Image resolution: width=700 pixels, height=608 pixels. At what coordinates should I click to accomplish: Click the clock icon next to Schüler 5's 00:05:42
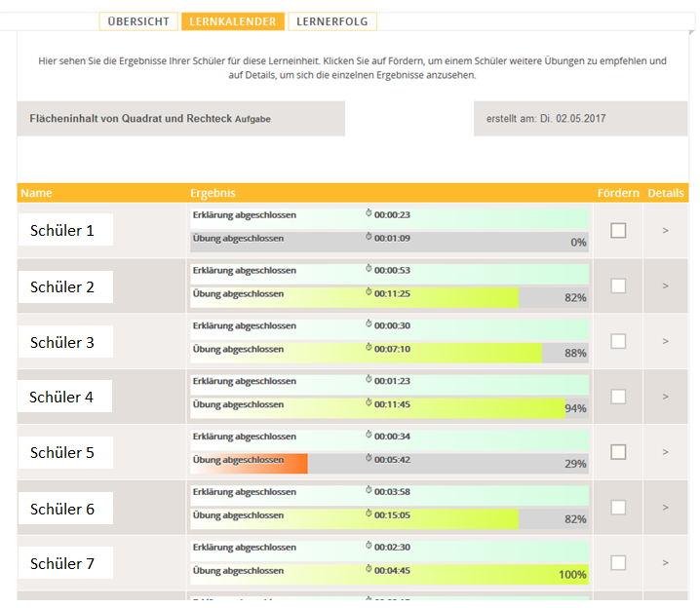pyautogui.click(x=369, y=459)
